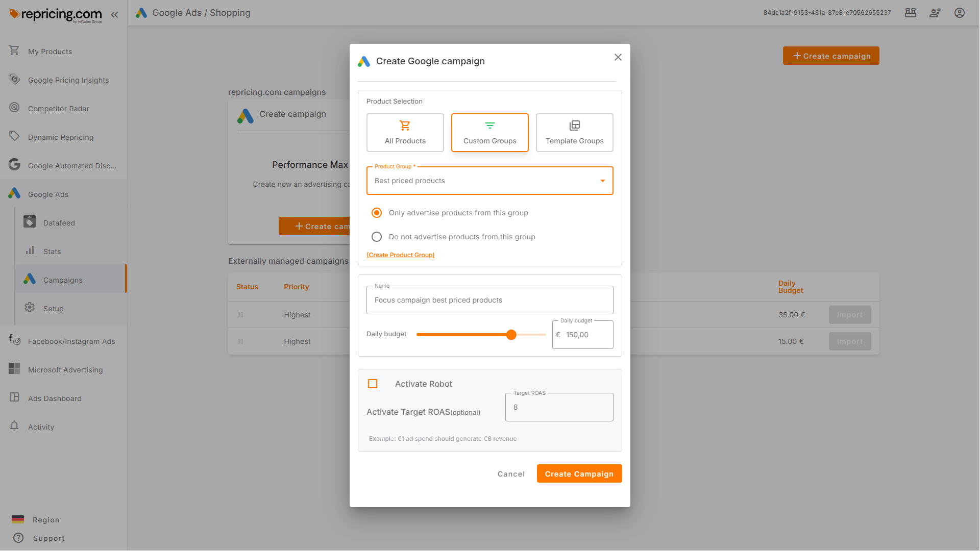Image resolution: width=980 pixels, height=551 pixels.
Task: Click the Google Ads sidebar logo icon
Action: (14, 193)
